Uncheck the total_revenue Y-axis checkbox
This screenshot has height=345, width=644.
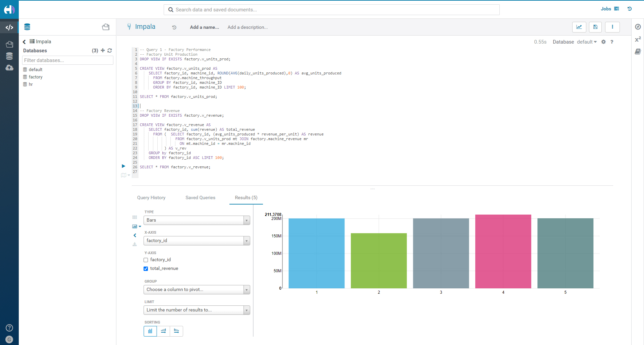click(x=146, y=269)
